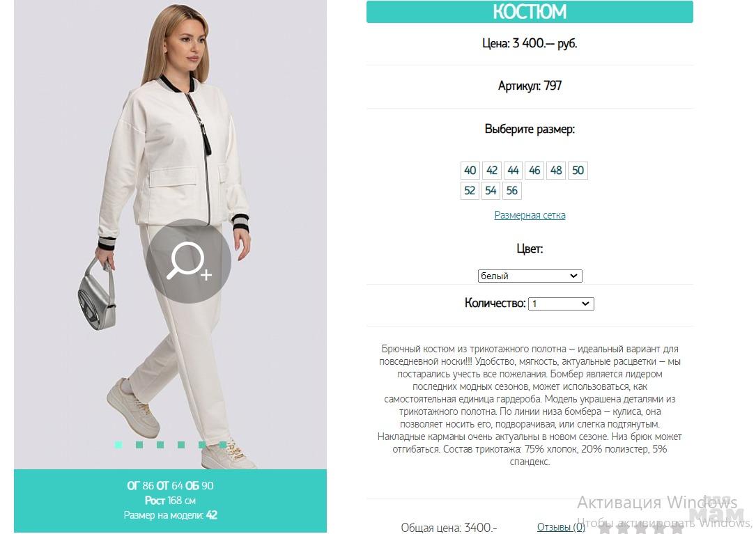The image size is (756, 534).
Task: Select the fifth image carousel dot
Action: [x=202, y=445]
